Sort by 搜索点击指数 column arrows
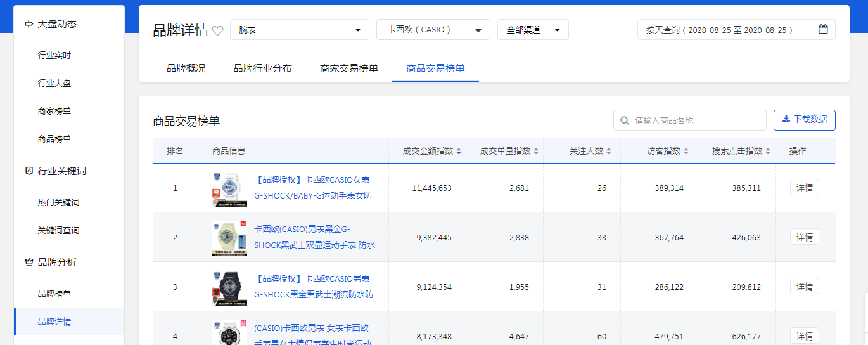Viewport: 868px width, 345px height. click(768, 151)
